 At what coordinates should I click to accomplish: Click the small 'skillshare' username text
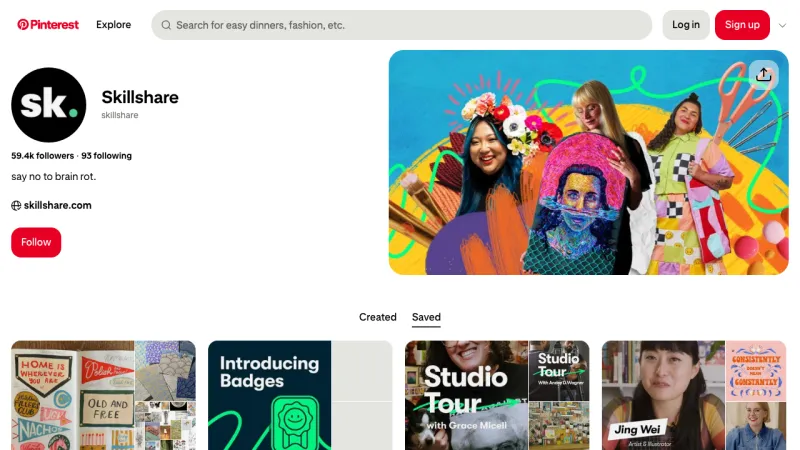pyautogui.click(x=119, y=115)
